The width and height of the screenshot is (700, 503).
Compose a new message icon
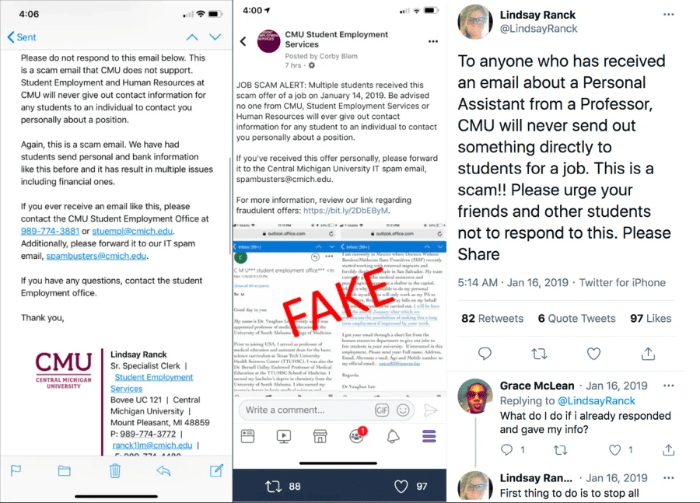[217, 470]
